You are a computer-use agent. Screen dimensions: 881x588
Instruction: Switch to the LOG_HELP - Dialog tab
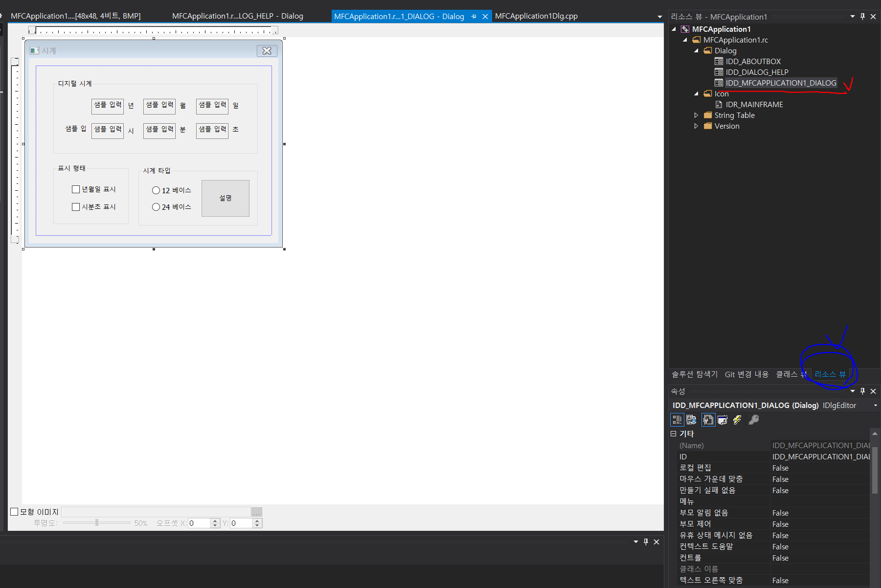(238, 16)
